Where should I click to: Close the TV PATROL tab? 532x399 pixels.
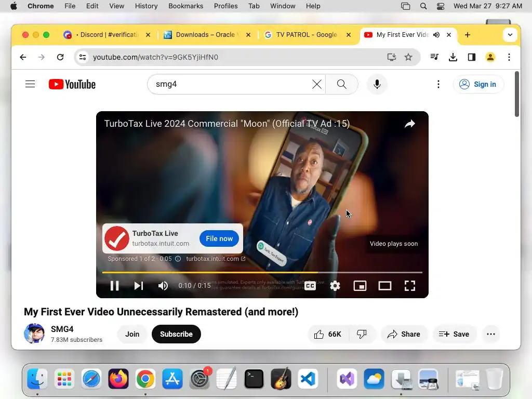349,35
